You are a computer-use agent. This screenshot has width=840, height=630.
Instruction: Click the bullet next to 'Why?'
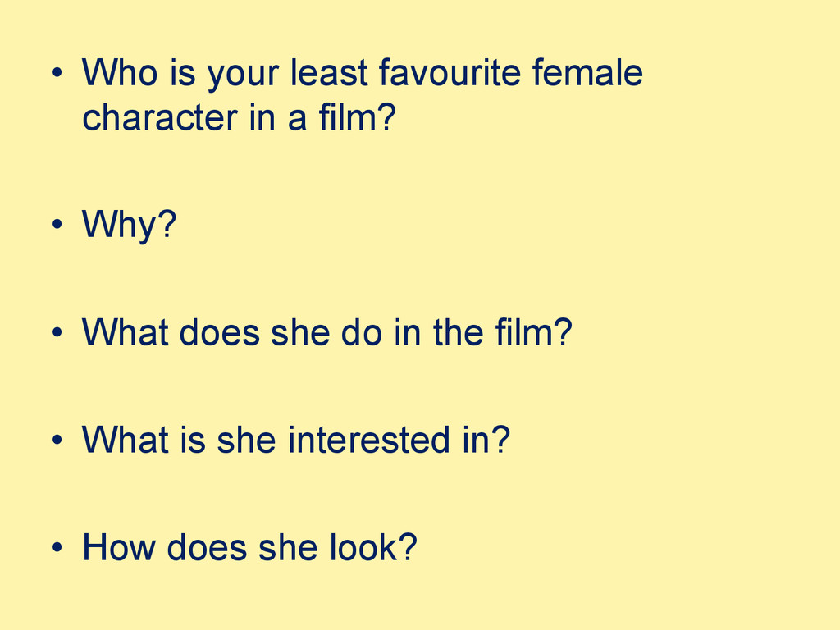pyautogui.click(x=57, y=225)
